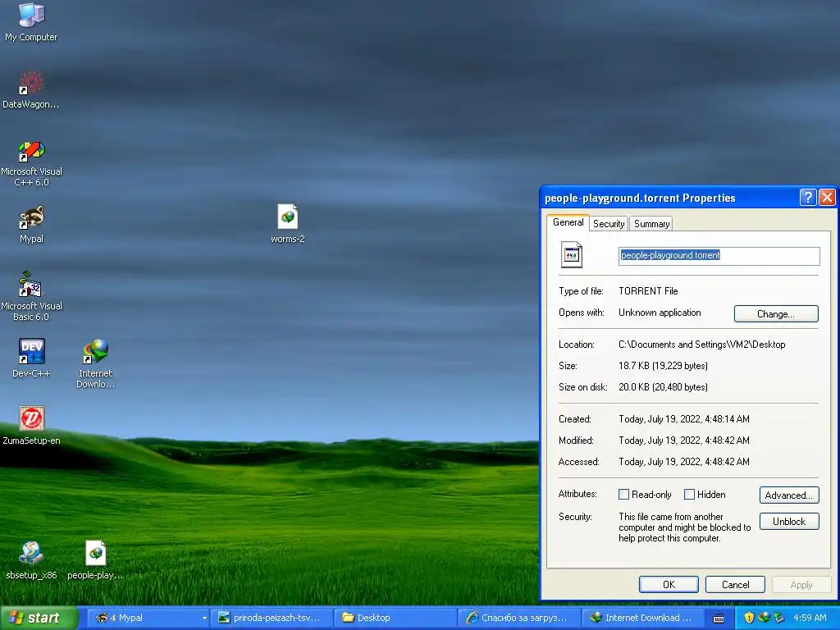Confirm with the OK button
The height and width of the screenshot is (630, 840).
(669, 584)
